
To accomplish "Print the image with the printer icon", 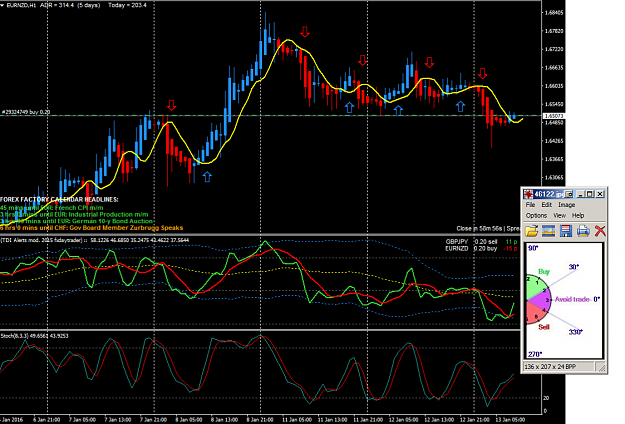I will 583,231.
